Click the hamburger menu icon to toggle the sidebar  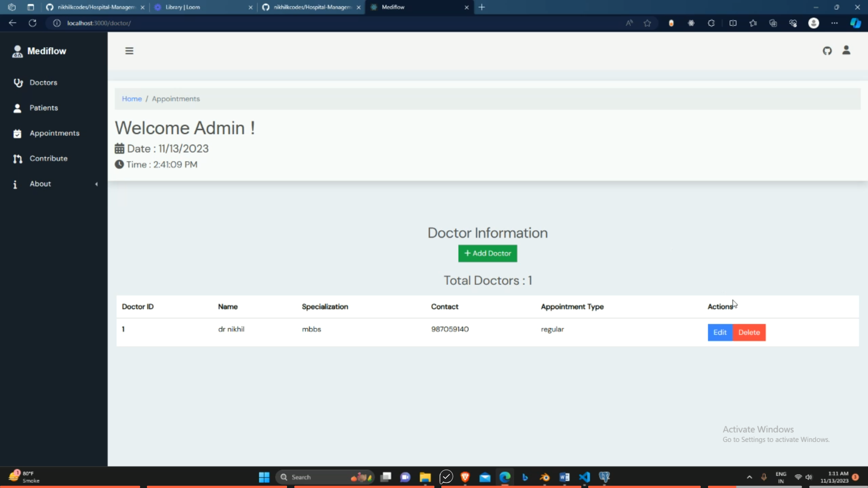coord(129,51)
